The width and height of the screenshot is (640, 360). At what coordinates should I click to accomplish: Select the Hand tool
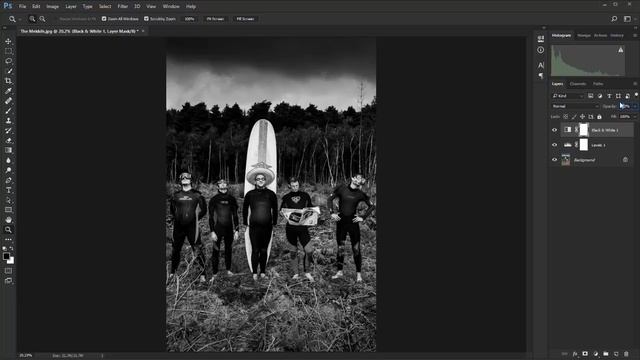[8, 220]
